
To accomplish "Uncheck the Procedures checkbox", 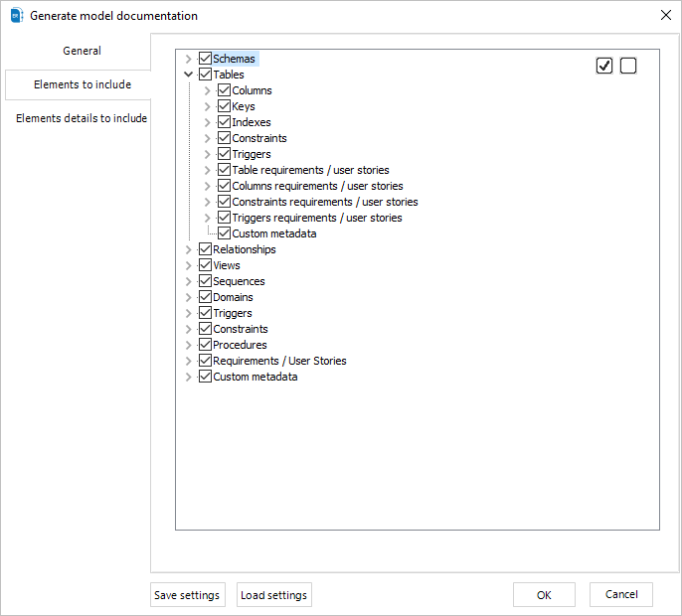I will (205, 345).
